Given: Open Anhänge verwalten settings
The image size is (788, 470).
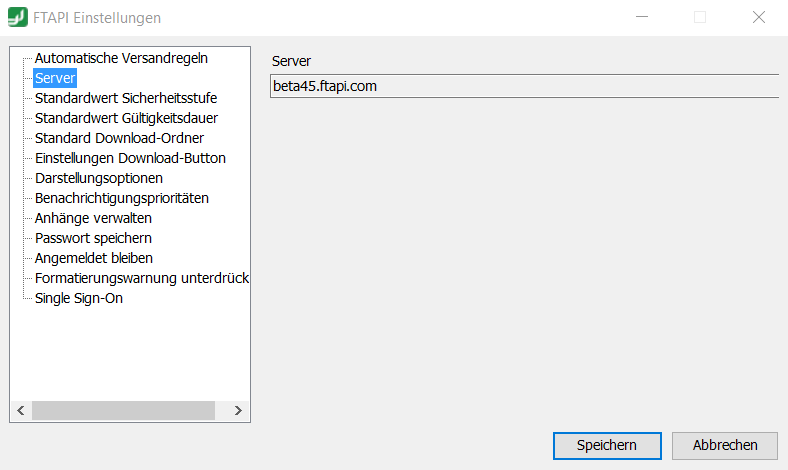Looking at the screenshot, I should [x=93, y=218].
